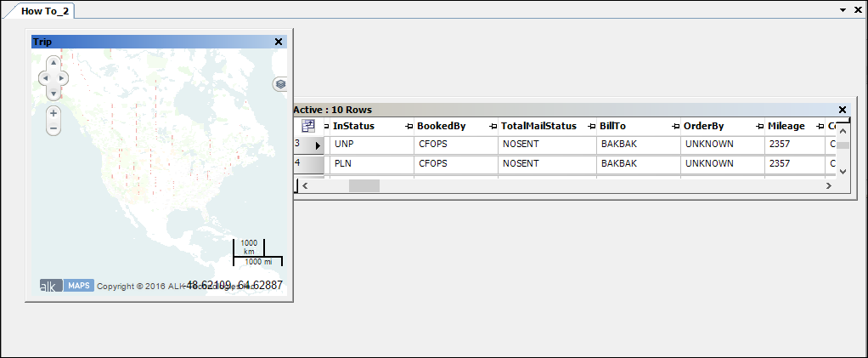The image size is (868, 358).
Task: Pin the OrderBy column
Action: point(759,127)
